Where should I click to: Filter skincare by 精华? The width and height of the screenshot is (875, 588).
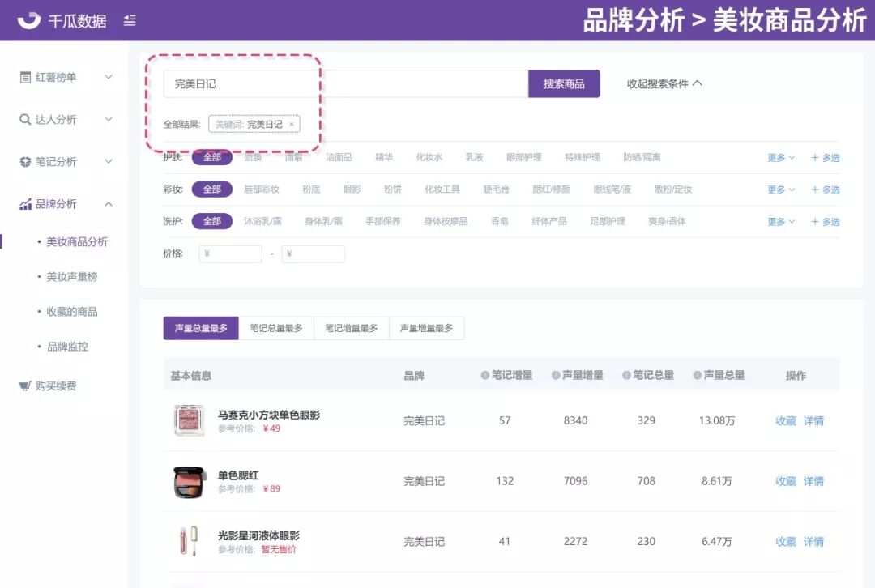click(x=384, y=157)
